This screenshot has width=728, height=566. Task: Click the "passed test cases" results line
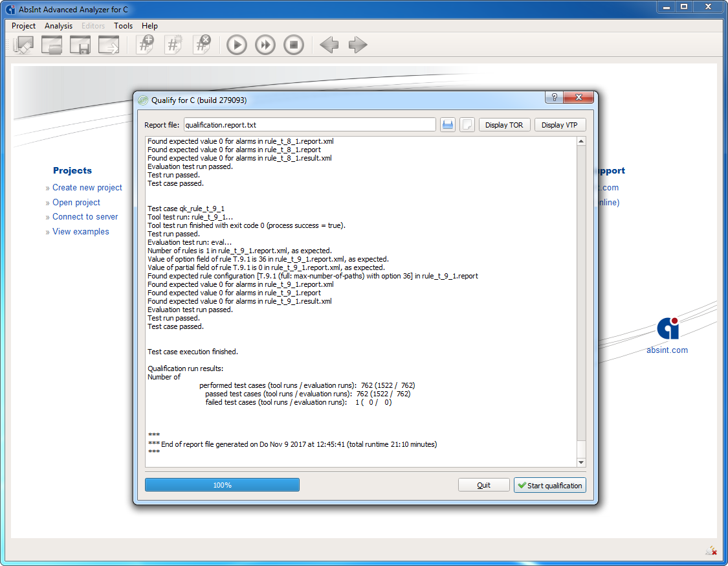click(x=308, y=394)
